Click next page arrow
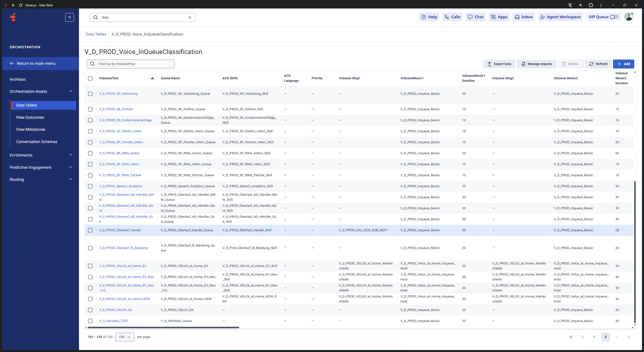The width and height of the screenshot is (644, 352). (617, 337)
